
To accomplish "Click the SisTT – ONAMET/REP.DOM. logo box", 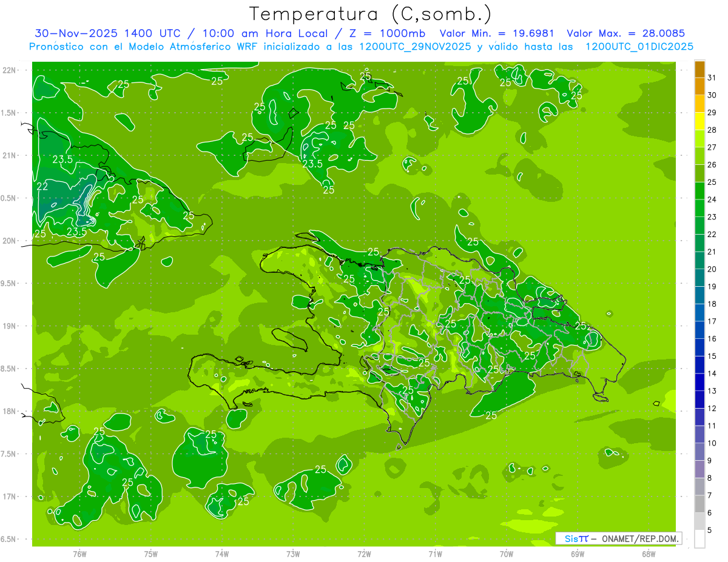I will pos(618,538).
